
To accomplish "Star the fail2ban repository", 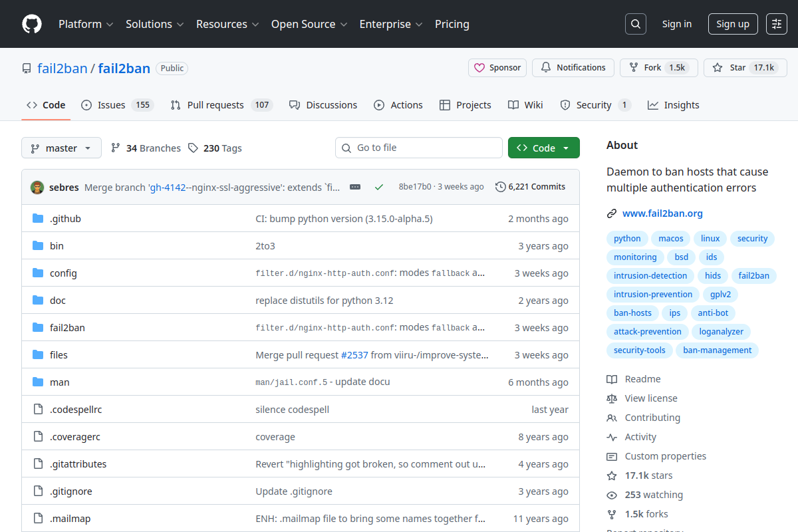I will (730, 68).
